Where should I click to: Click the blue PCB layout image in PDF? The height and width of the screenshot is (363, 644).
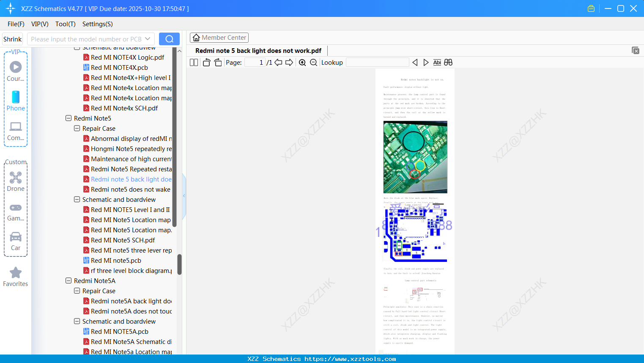pyautogui.click(x=415, y=232)
